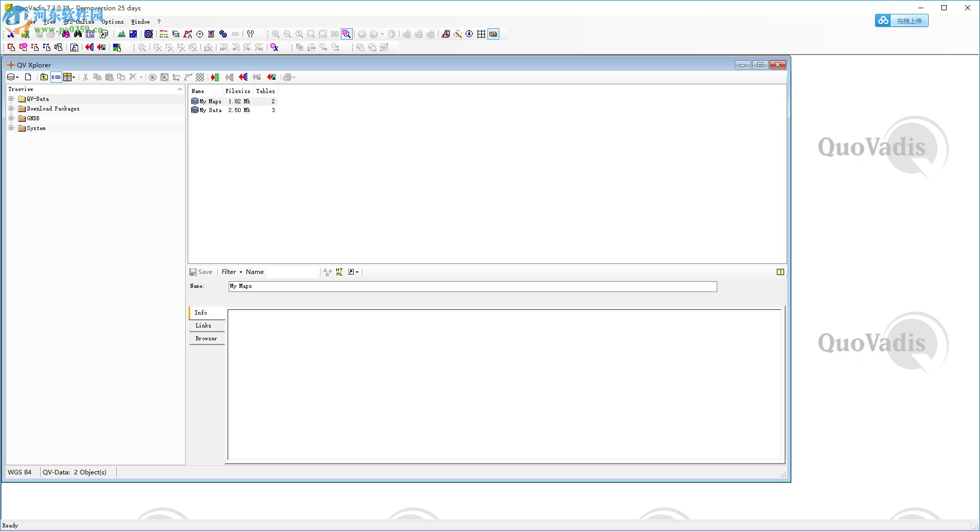Viewport: 980px width, 531px height.
Task: Click the HTML export icon near the filter bar
Action: (x=339, y=271)
